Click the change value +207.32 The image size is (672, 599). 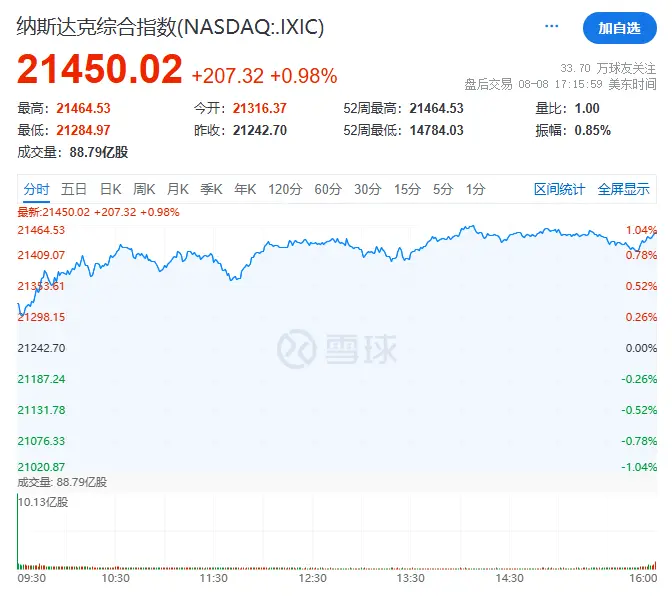pos(228,76)
